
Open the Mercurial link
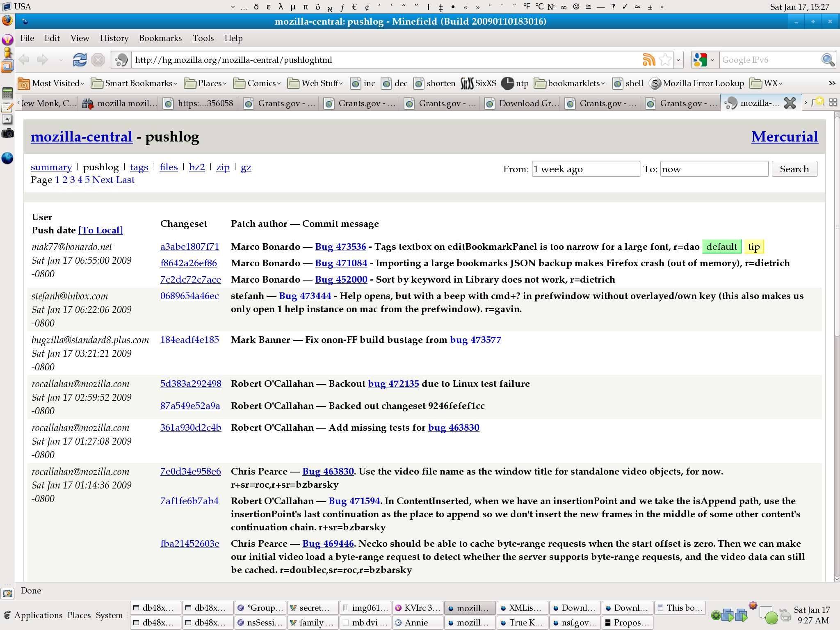click(785, 137)
